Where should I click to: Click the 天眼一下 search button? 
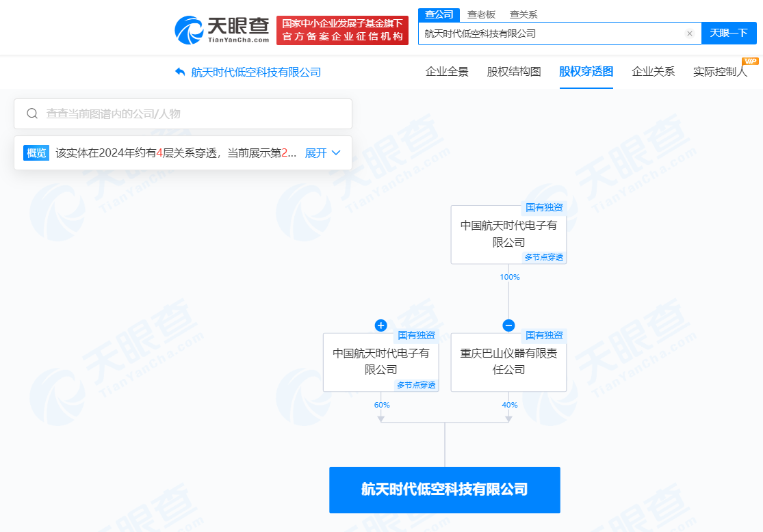[729, 33]
